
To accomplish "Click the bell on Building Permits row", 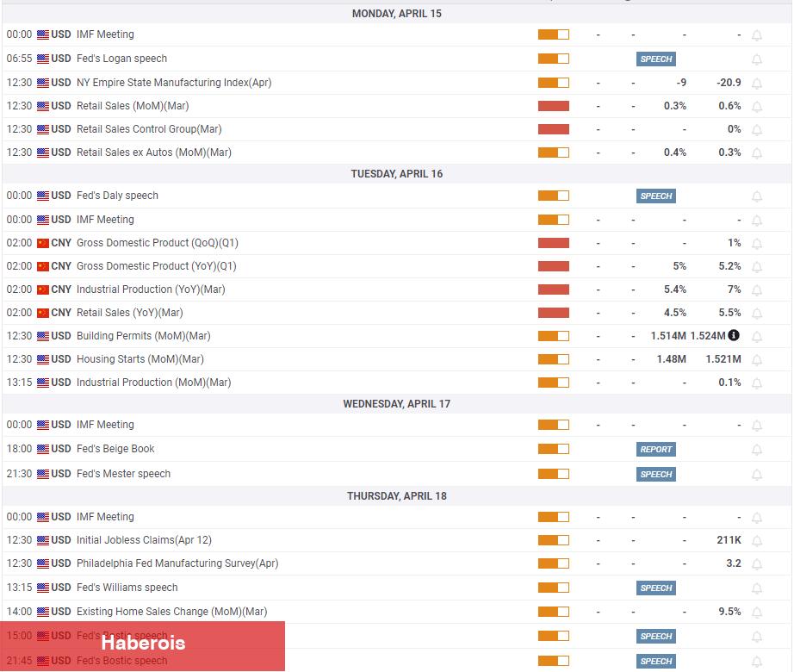I will click(x=756, y=337).
